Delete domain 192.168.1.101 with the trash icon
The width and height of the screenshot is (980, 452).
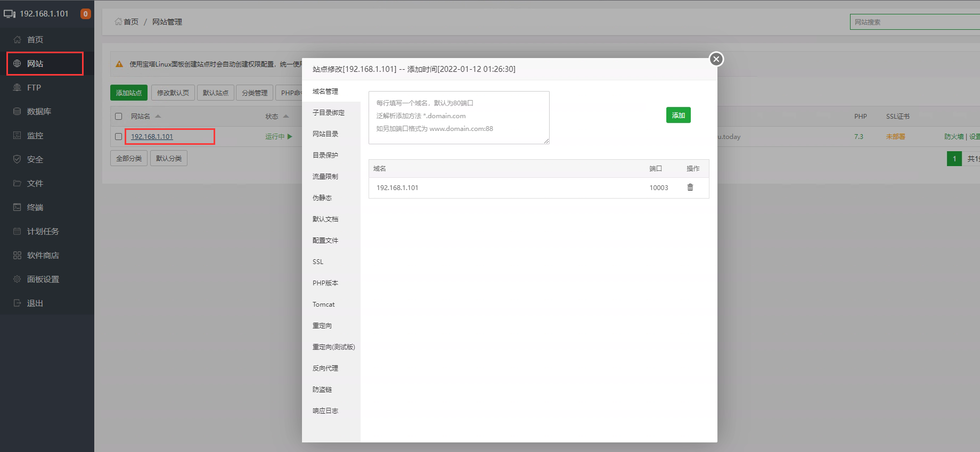(690, 187)
